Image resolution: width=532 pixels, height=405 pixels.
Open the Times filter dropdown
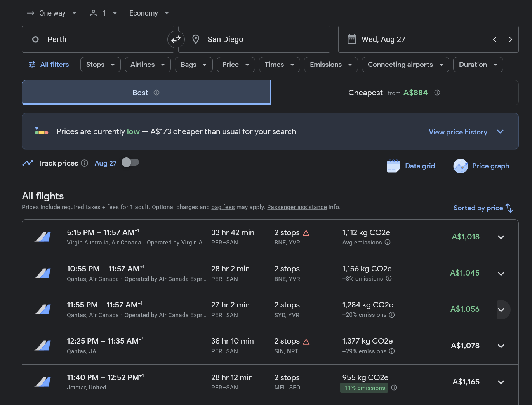click(x=280, y=65)
